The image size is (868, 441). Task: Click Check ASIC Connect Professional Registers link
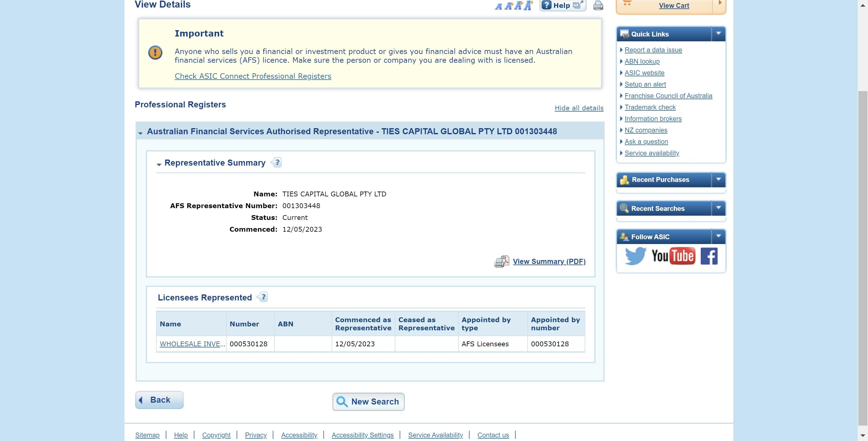click(x=253, y=76)
